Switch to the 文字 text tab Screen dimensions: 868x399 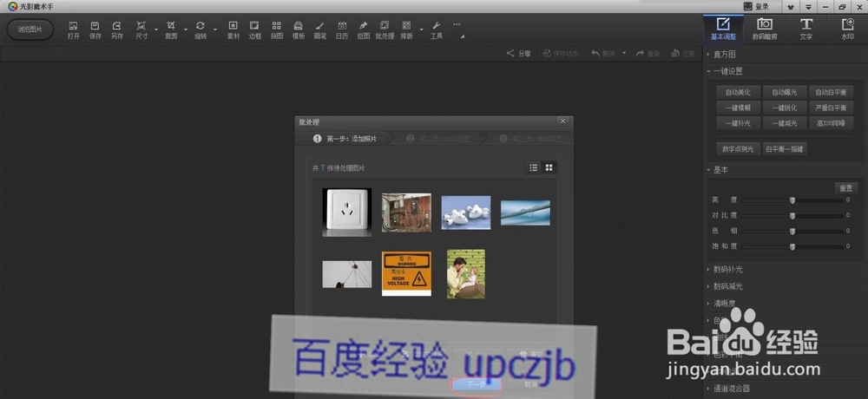pyautogui.click(x=806, y=29)
